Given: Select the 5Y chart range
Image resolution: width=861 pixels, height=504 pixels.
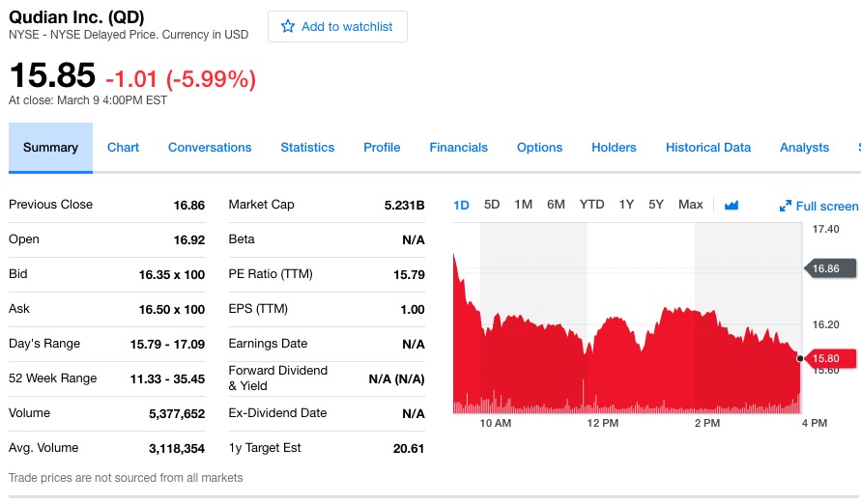Looking at the screenshot, I should (x=656, y=205).
